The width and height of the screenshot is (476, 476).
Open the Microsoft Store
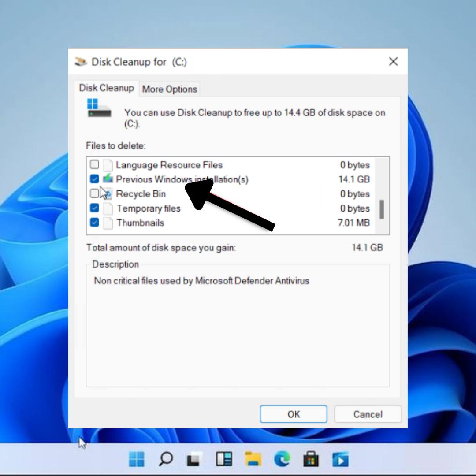(311, 459)
